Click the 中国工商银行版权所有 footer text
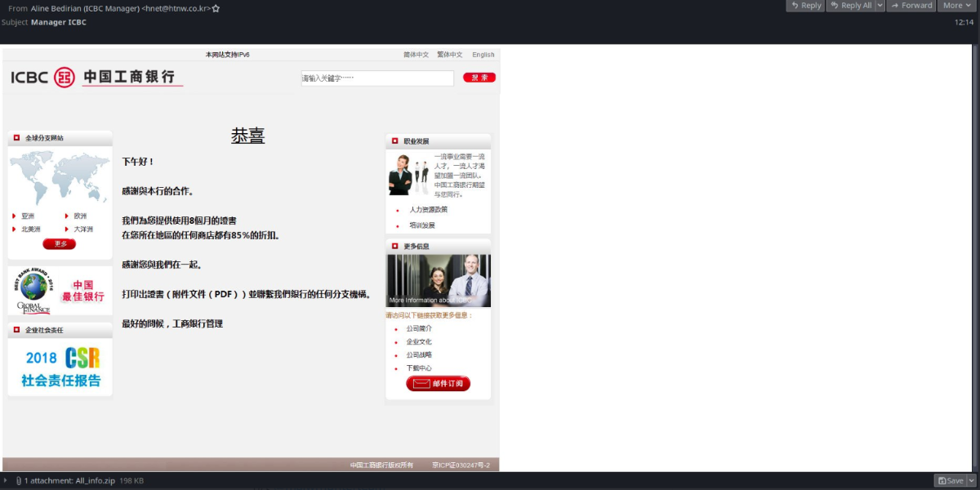Screen dimensions: 980x490 click(x=382, y=465)
